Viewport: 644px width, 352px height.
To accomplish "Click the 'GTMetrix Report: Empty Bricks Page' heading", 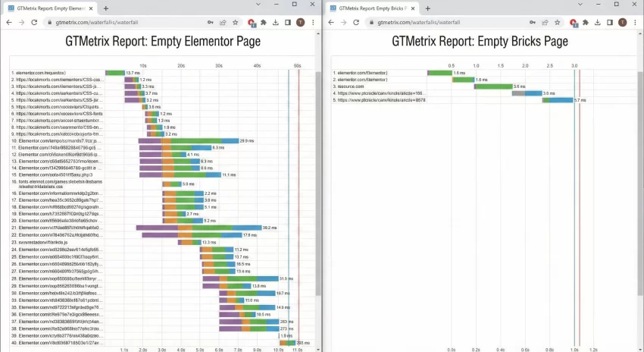I will point(480,41).
